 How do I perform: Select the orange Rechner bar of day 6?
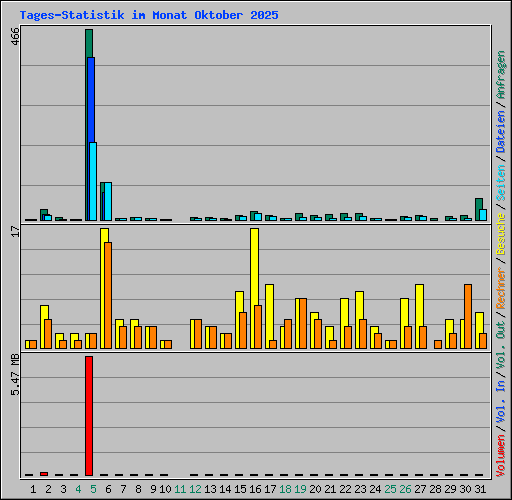coord(108,295)
